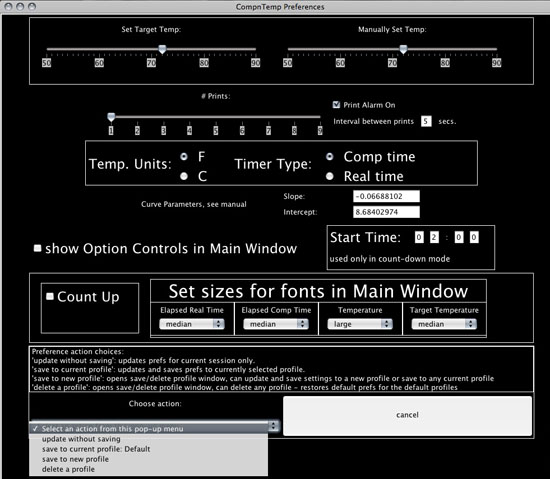Select F temperature units radio button
The height and width of the screenshot is (479, 550).
click(184, 157)
